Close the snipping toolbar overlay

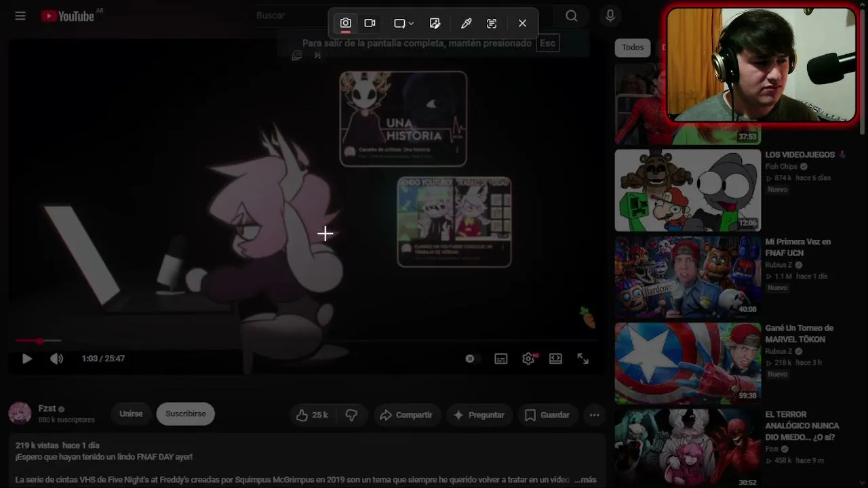pyautogui.click(x=522, y=23)
